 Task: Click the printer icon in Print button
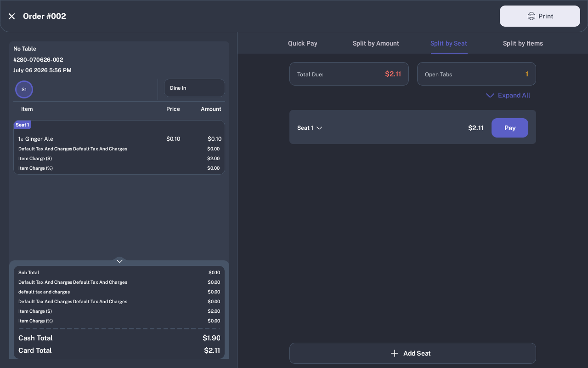[x=531, y=16]
